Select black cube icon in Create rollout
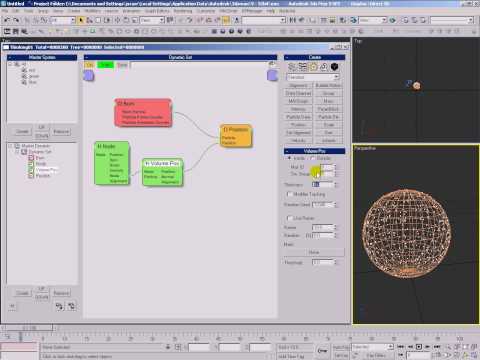This screenshot has width=480, height=360. [x=334, y=67]
